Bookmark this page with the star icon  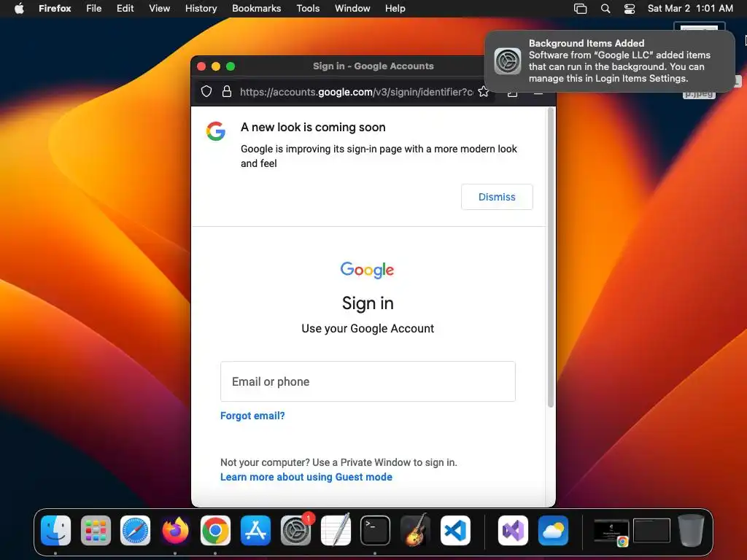point(483,91)
